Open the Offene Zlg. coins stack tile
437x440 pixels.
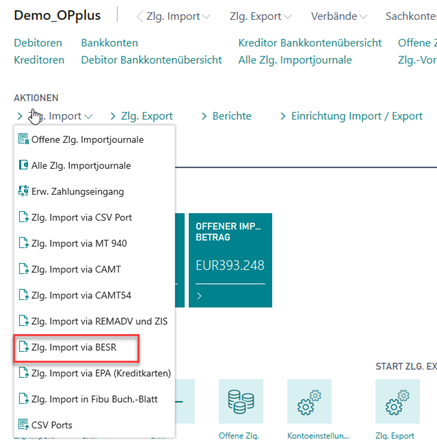[241, 401]
